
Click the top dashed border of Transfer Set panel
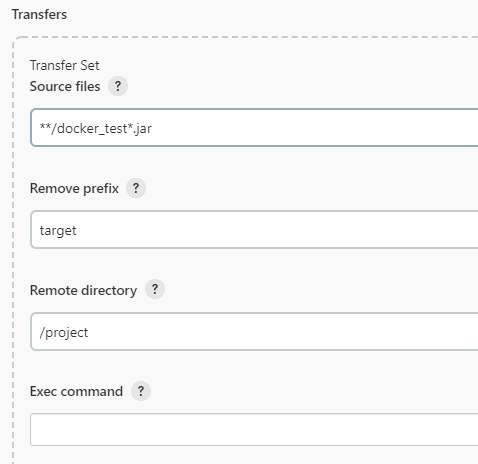tap(247, 37)
